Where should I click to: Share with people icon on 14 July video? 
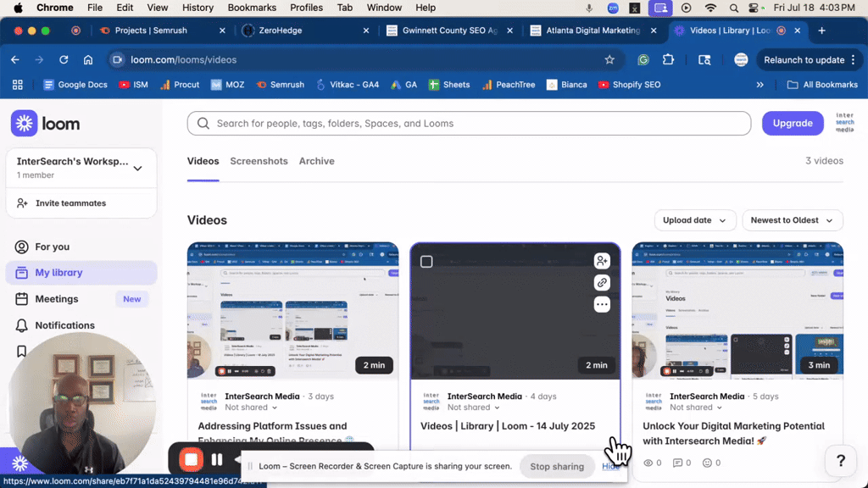602,261
